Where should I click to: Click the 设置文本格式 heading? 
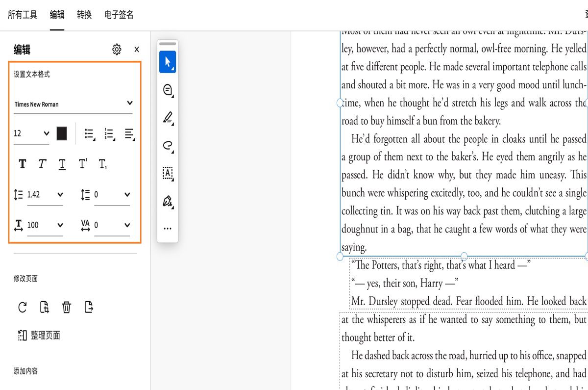point(32,75)
